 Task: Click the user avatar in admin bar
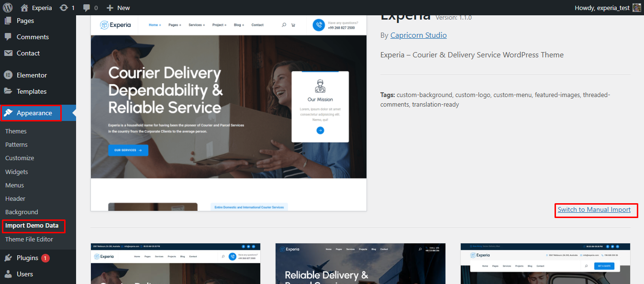pyautogui.click(x=636, y=8)
